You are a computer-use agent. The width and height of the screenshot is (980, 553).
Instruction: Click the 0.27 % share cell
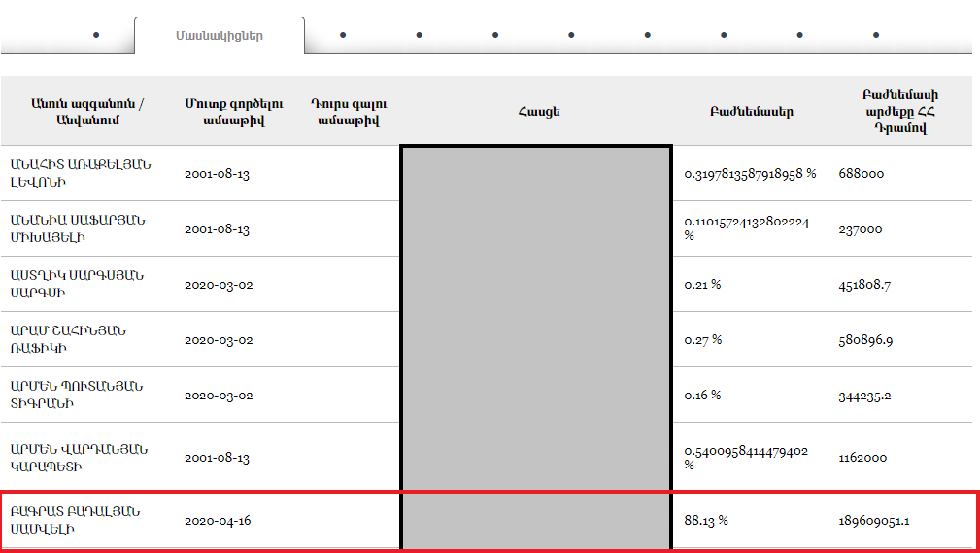(x=702, y=340)
